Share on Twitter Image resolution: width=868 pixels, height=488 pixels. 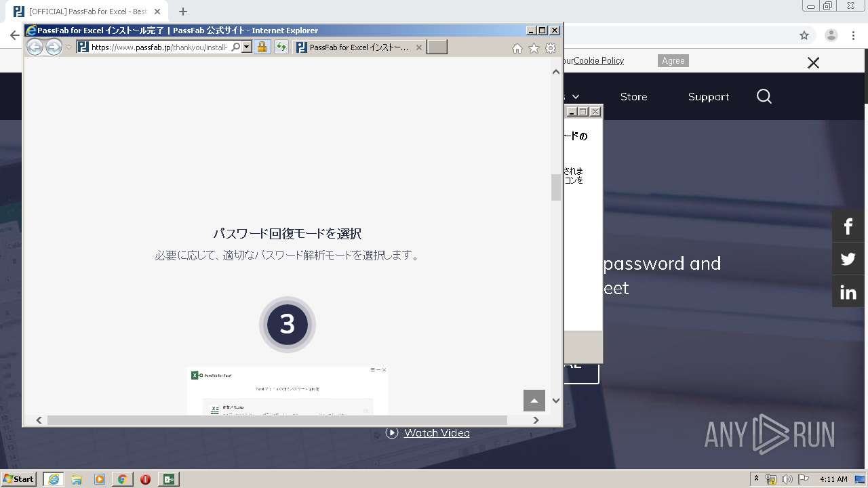coord(848,259)
